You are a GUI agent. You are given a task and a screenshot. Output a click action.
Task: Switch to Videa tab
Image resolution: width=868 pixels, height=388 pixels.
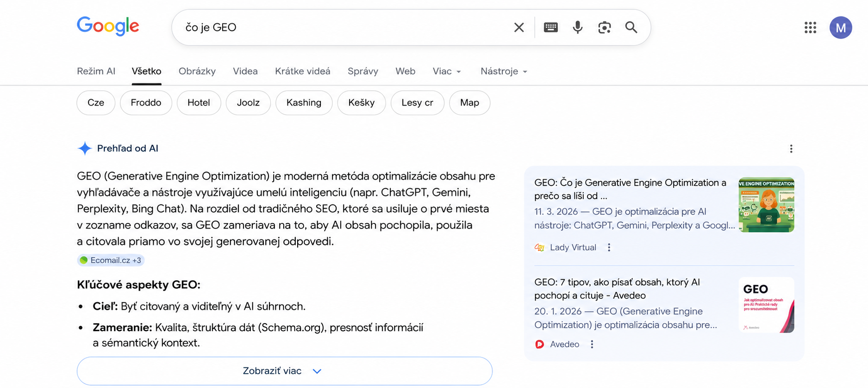coord(245,71)
